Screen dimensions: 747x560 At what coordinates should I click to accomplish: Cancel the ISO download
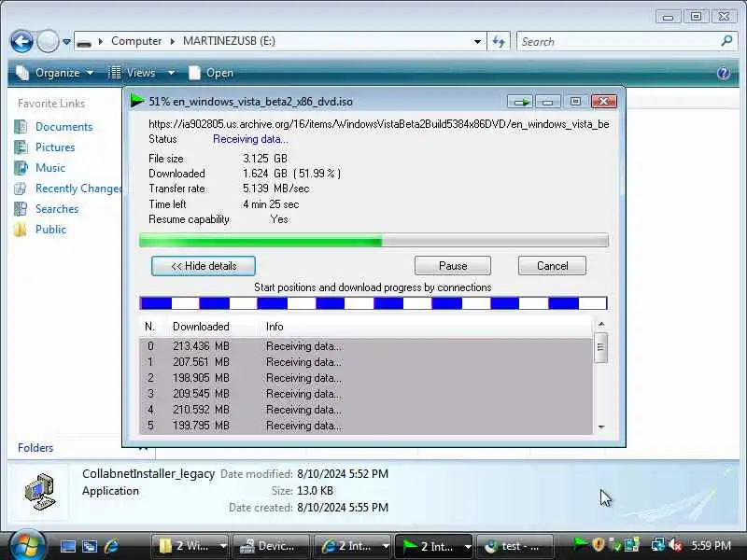(552, 266)
